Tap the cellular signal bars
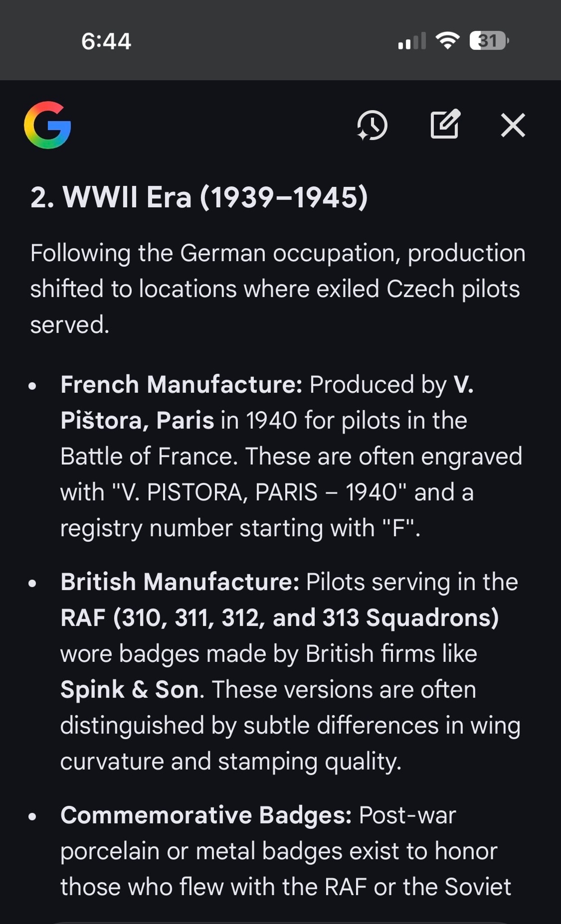Viewport: 561px width, 924px height. point(412,41)
